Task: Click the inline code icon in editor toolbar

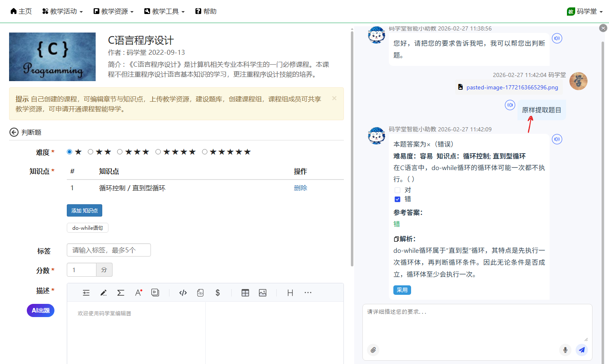Action: pyautogui.click(x=183, y=293)
